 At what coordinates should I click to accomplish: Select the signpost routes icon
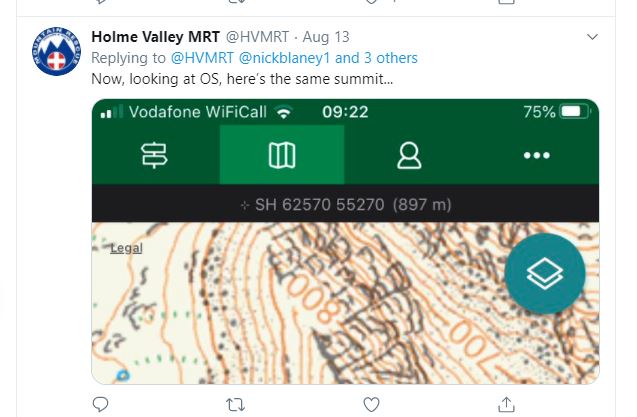(156, 155)
